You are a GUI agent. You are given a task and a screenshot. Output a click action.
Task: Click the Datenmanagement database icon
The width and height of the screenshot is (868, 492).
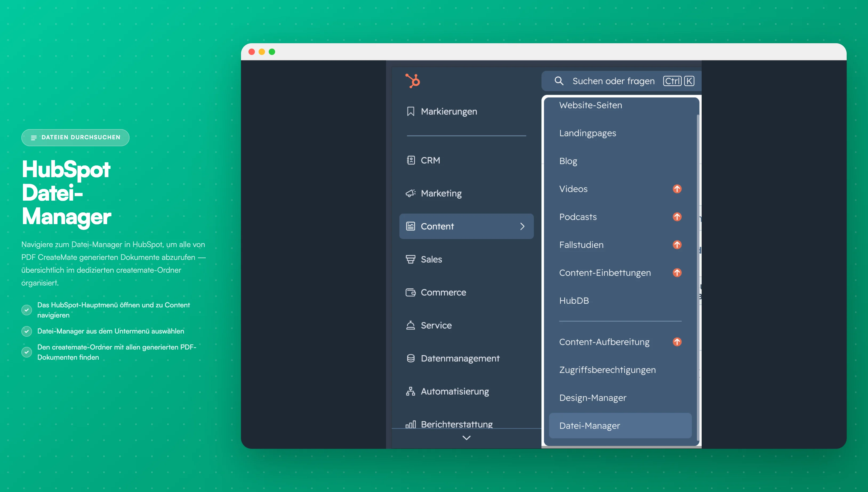(411, 358)
